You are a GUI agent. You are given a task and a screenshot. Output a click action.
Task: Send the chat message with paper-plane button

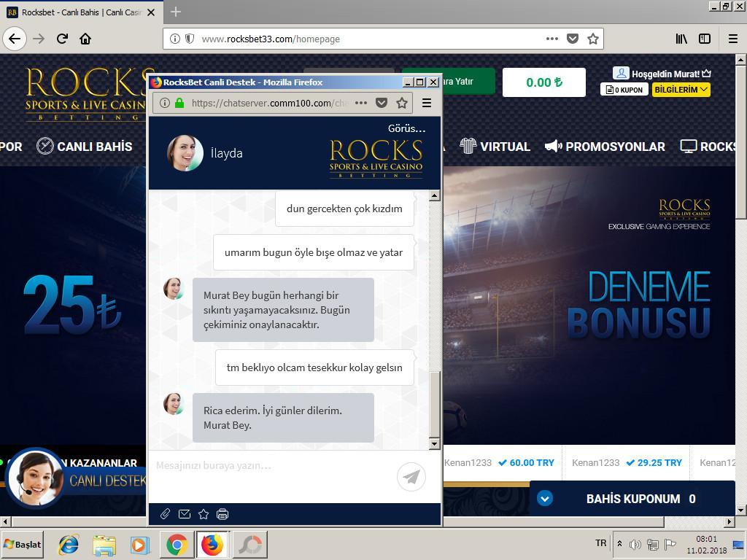point(411,477)
